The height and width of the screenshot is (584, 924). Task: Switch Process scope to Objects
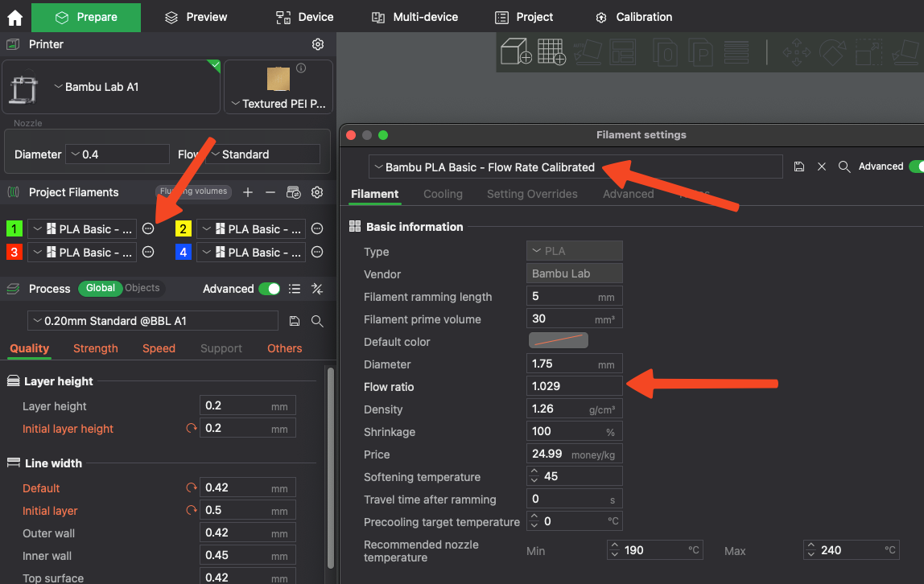[x=142, y=288]
